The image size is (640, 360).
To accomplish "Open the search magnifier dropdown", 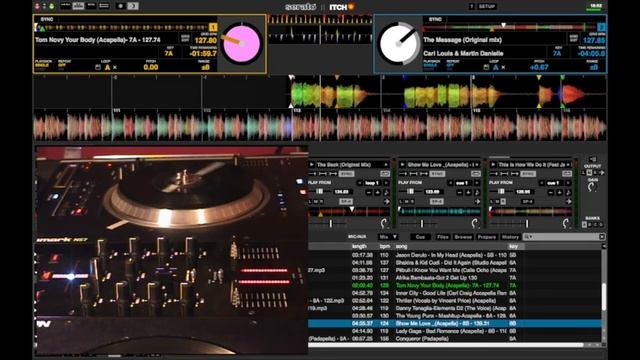I will pos(528,237).
